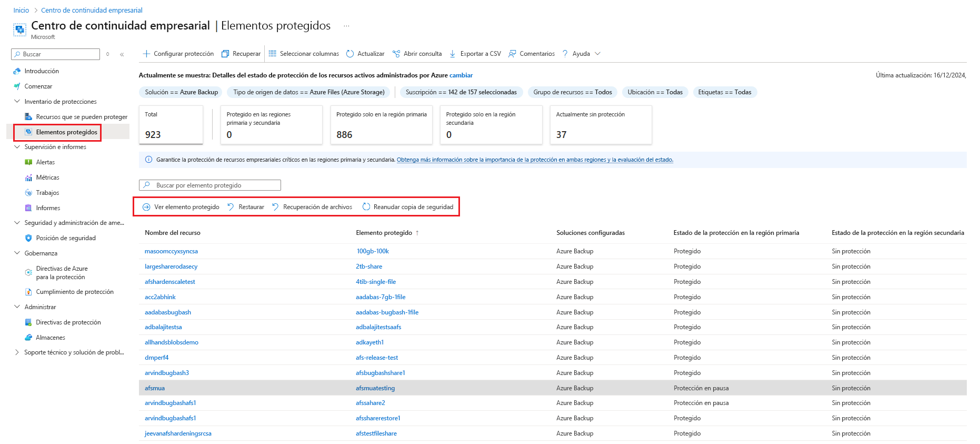The image size is (980, 444).
Task: Open the Centro de continuidad empresarial breadcrumb
Action: point(92,10)
